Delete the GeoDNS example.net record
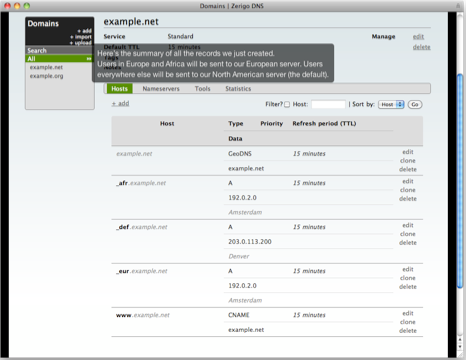This screenshot has width=466, height=360. [408, 169]
